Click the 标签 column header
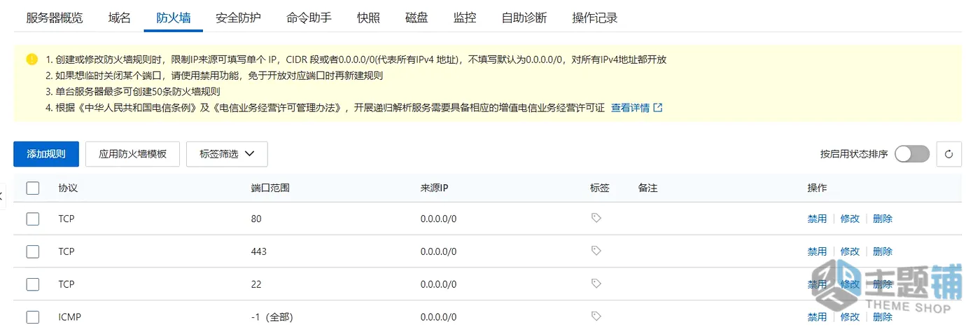This screenshot has width=980, height=332. click(x=600, y=188)
